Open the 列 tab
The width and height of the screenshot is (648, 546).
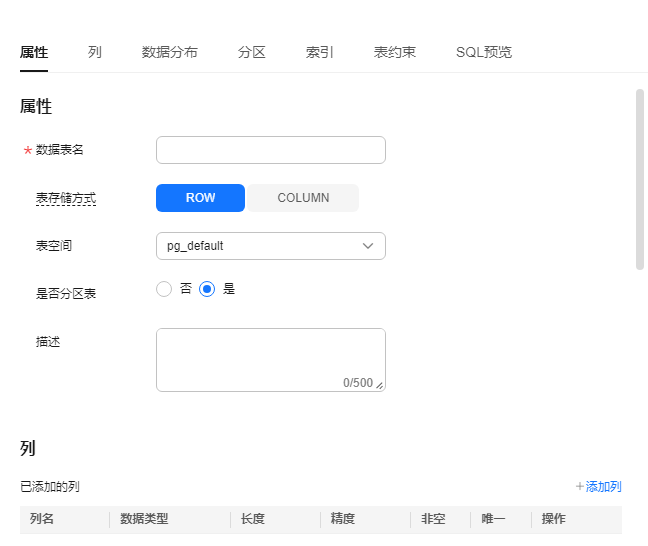tap(95, 52)
